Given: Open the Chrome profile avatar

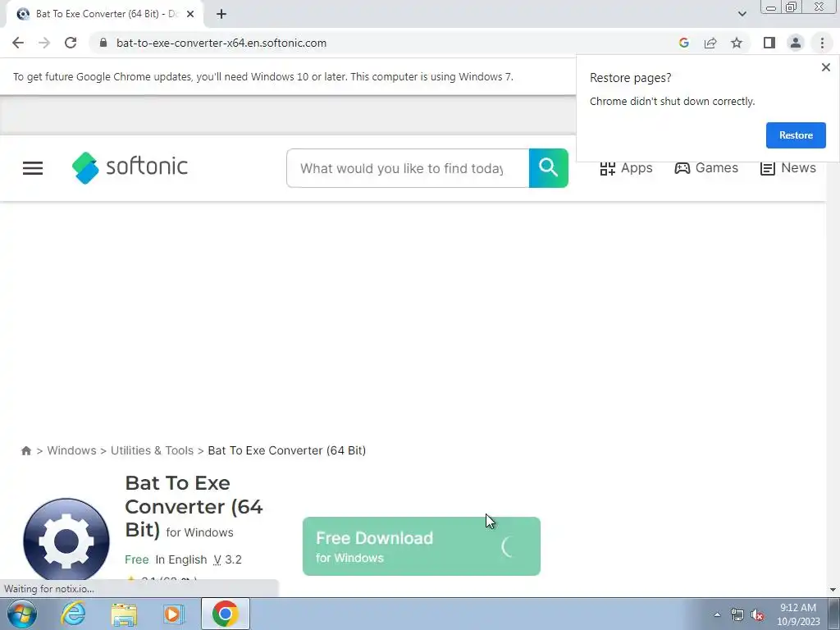Looking at the screenshot, I should click(x=796, y=43).
